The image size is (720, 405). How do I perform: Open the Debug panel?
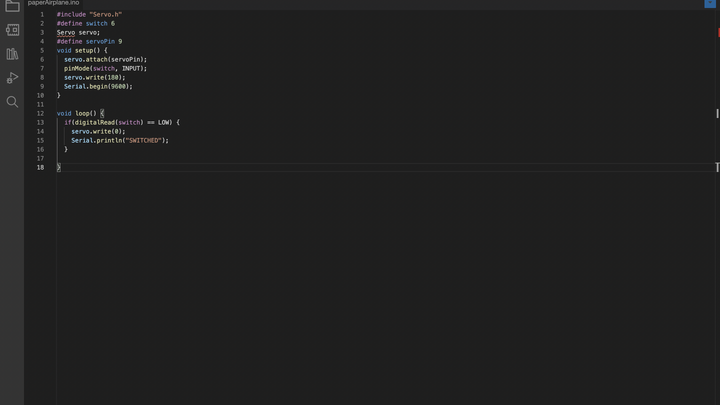coord(12,78)
